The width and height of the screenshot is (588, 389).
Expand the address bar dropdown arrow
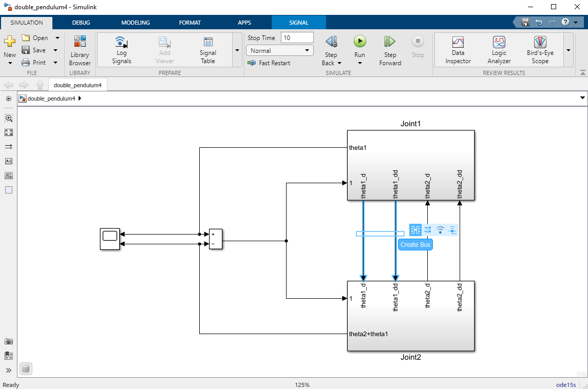pyautogui.click(x=582, y=98)
